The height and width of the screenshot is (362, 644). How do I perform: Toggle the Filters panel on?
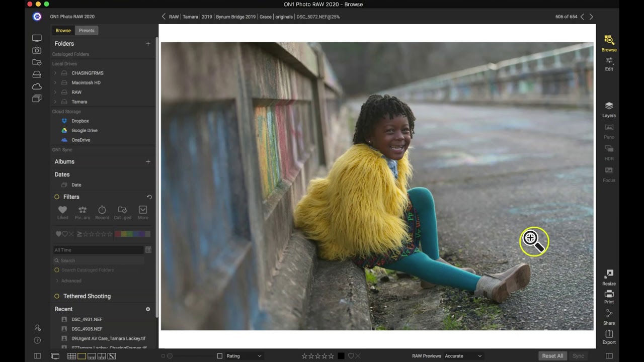coord(57,197)
